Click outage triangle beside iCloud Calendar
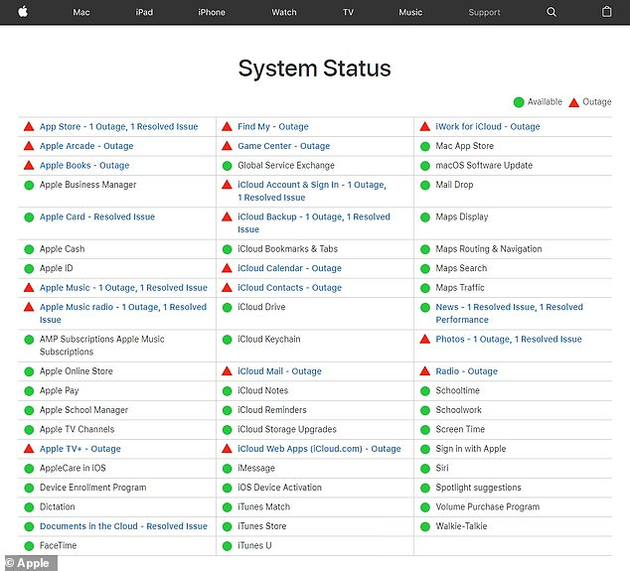 click(x=227, y=268)
